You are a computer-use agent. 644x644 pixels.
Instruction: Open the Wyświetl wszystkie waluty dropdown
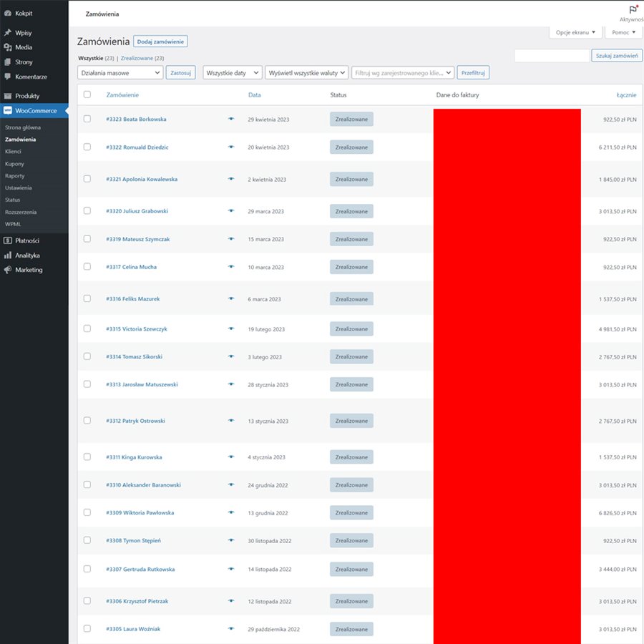[306, 73]
